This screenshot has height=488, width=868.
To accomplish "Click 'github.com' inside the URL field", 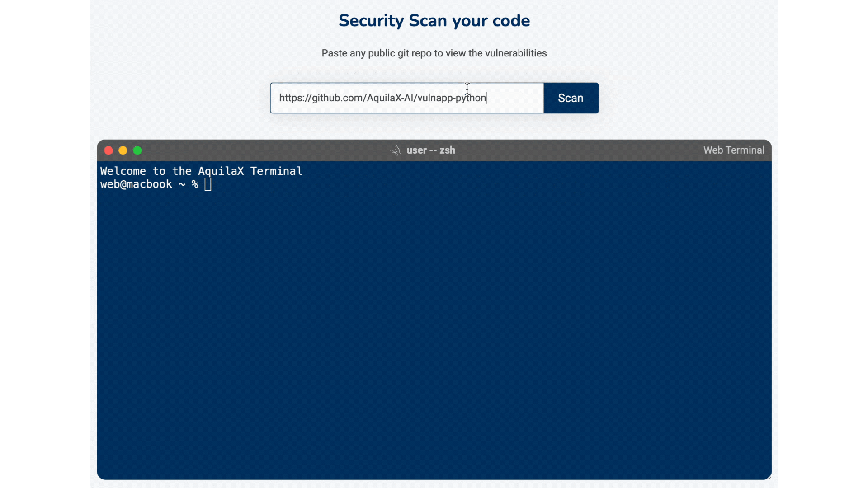I will (337, 98).
